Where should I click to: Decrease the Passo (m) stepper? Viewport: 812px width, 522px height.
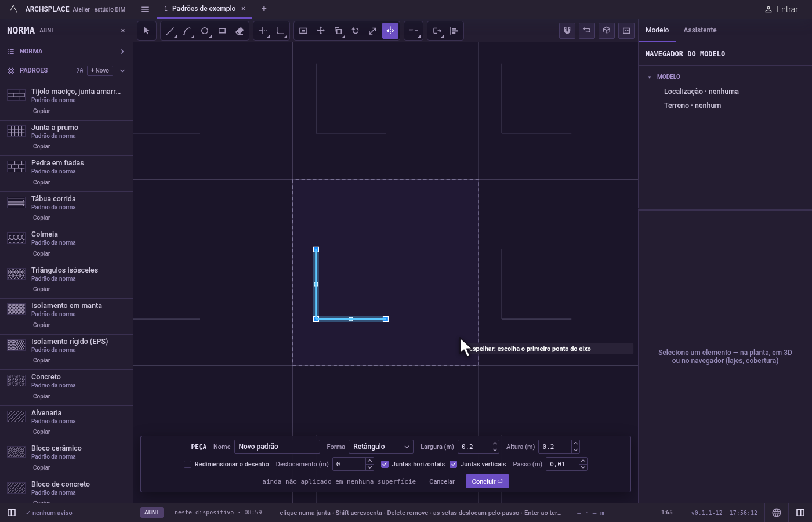click(583, 467)
